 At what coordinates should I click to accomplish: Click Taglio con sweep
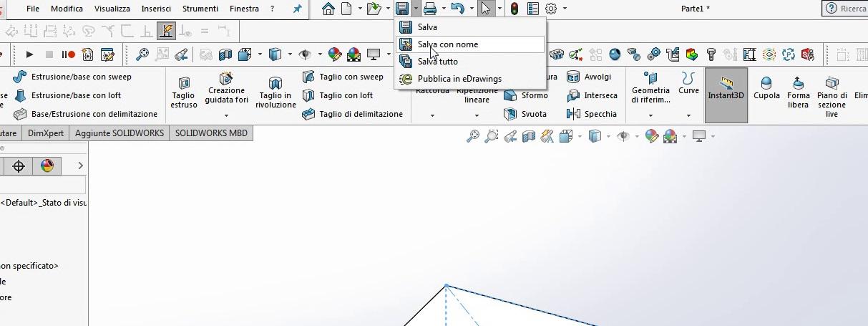343,77
